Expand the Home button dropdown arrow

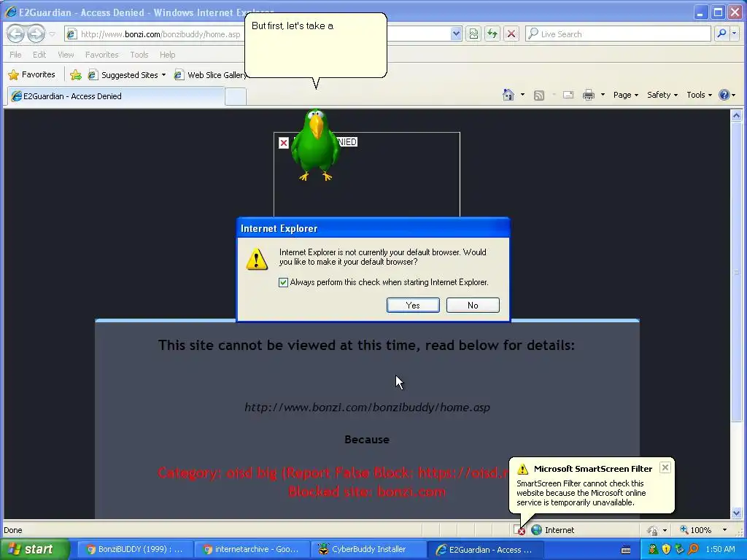[x=522, y=95]
